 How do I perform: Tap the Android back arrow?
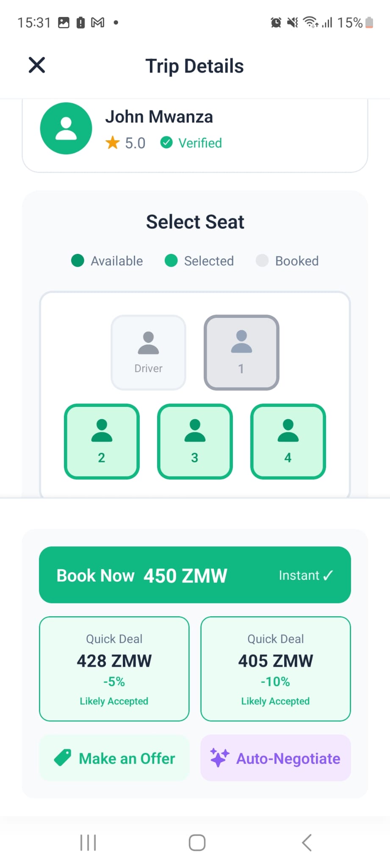click(x=307, y=843)
